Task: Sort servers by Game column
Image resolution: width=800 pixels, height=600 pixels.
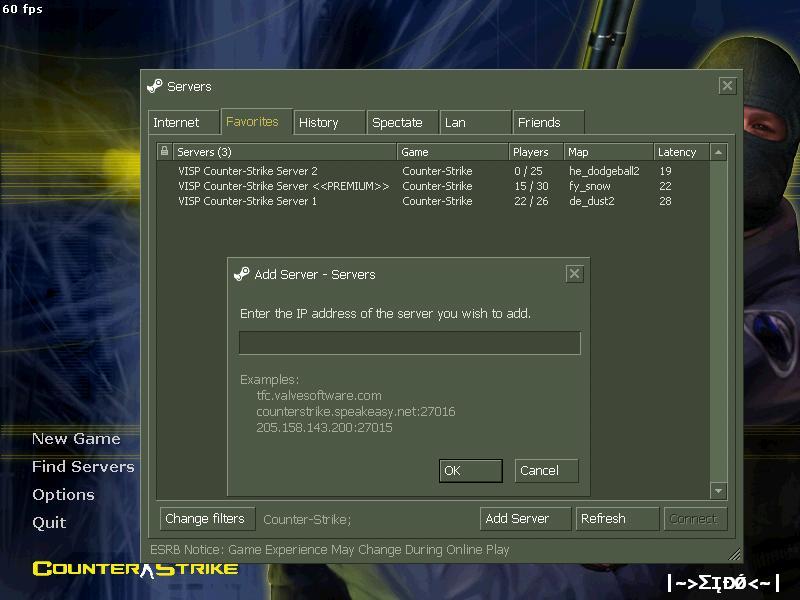Action: (x=453, y=152)
